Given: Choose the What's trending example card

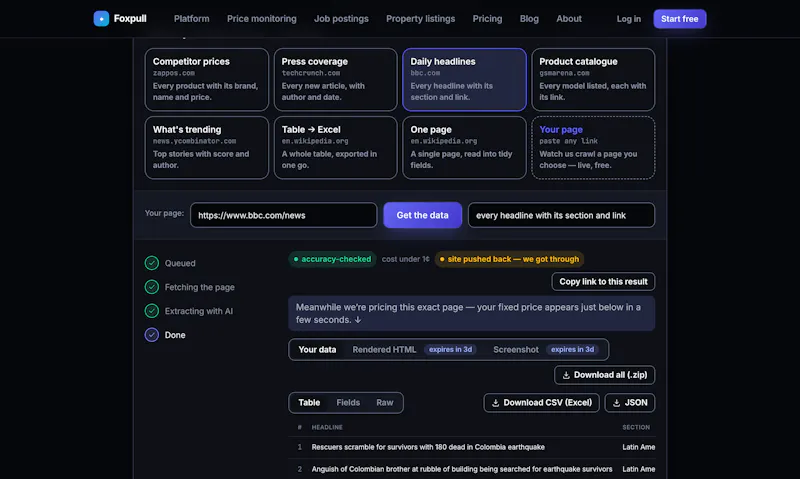Looking at the screenshot, I should pyautogui.click(x=207, y=148).
